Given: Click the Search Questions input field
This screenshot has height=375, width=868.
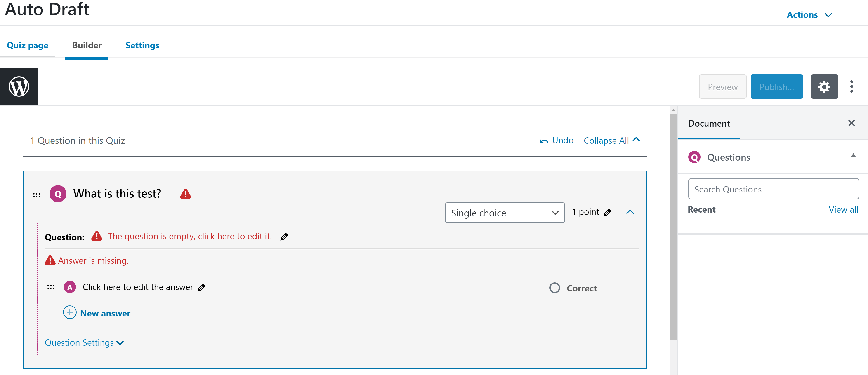Looking at the screenshot, I should pos(773,189).
